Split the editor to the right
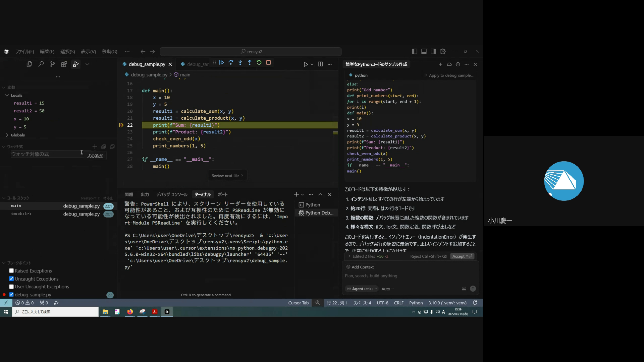 (320, 64)
